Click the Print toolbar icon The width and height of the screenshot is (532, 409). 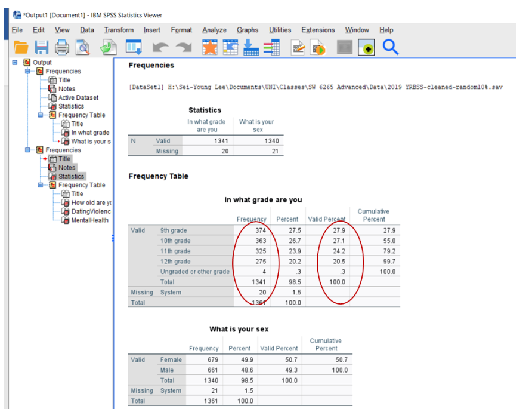click(x=62, y=47)
